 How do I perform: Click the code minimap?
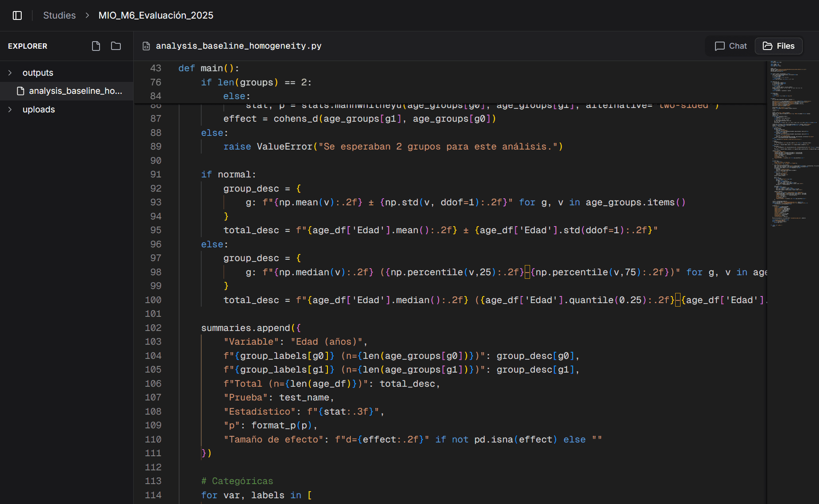click(793, 143)
